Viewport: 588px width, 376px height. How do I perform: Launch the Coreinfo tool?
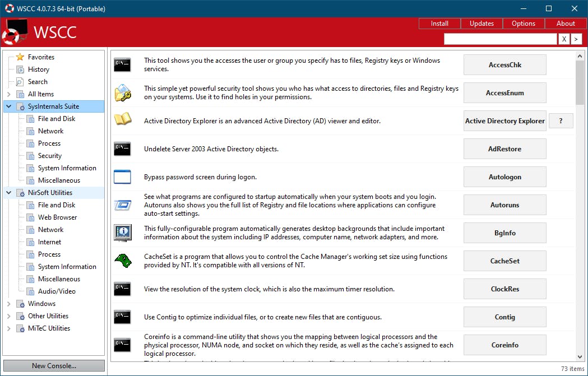[504, 345]
